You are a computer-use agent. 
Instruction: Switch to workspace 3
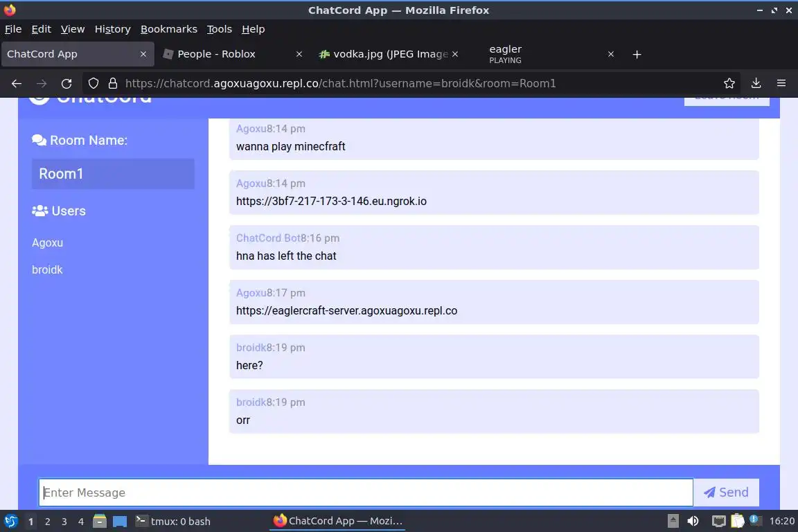tap(64, 522)
